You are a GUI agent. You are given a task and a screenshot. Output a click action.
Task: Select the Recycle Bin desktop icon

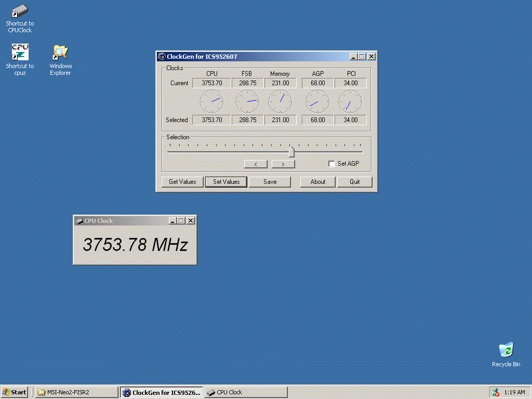pos(506,354)
